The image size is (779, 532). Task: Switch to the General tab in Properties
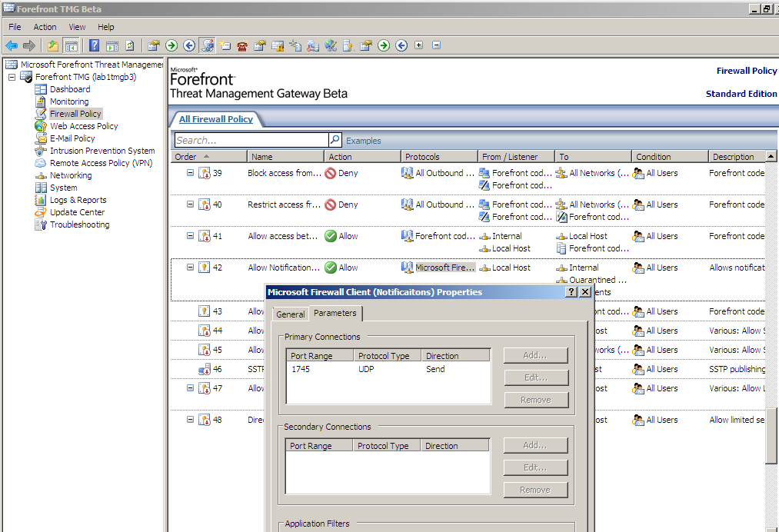(x=291, y=314)
